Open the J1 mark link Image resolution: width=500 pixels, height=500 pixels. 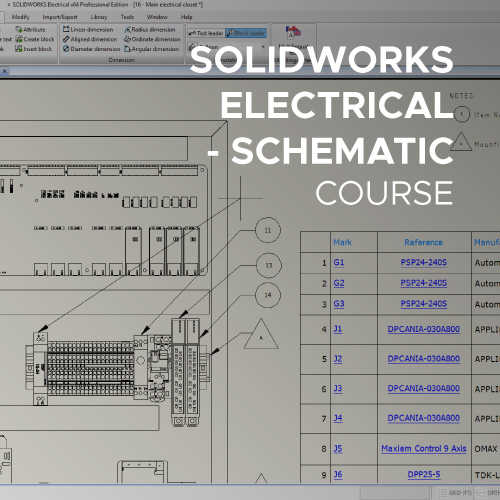[338, 329]
